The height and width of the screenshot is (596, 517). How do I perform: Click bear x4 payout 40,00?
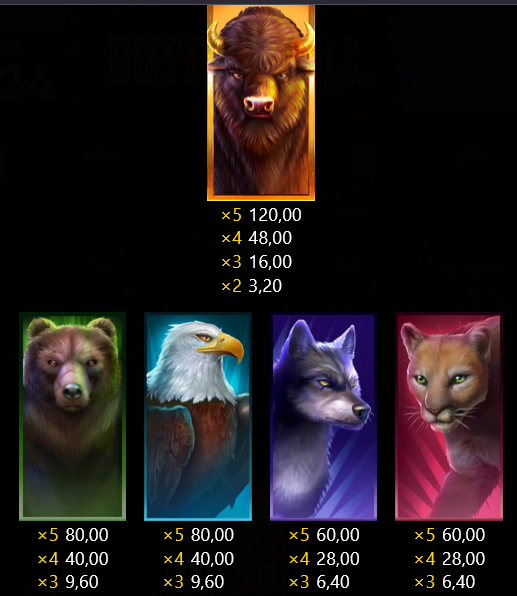tap(73, 559)
